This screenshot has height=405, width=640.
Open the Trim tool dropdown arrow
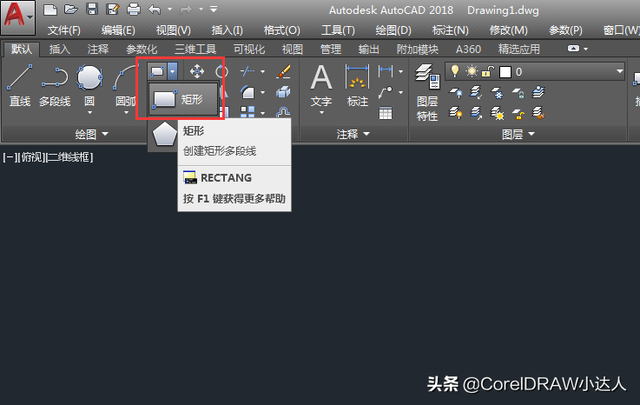click(x=262, y=72)
